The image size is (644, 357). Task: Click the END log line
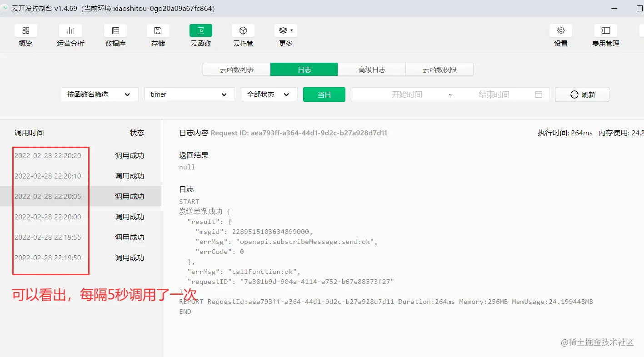(x=185, y=312)
